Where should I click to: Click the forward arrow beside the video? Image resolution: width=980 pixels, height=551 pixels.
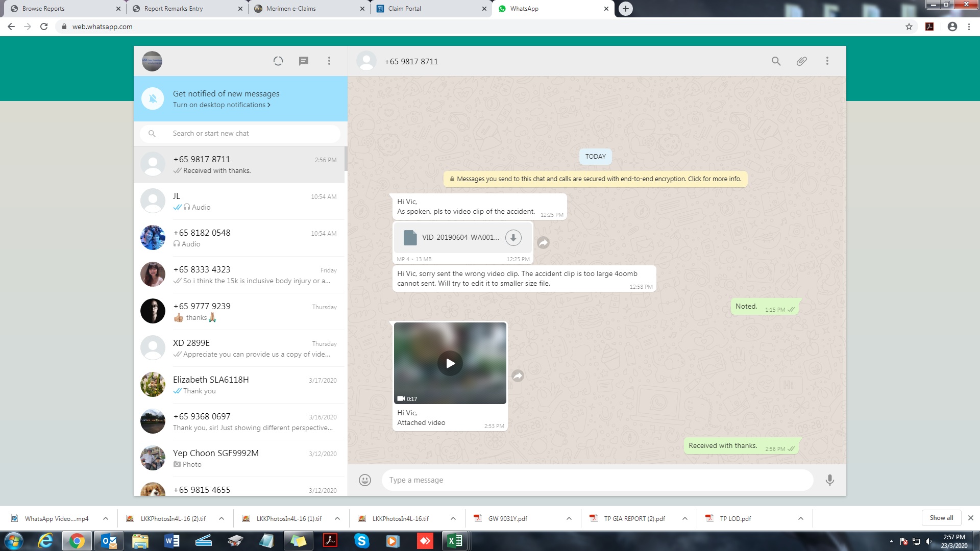518,376
